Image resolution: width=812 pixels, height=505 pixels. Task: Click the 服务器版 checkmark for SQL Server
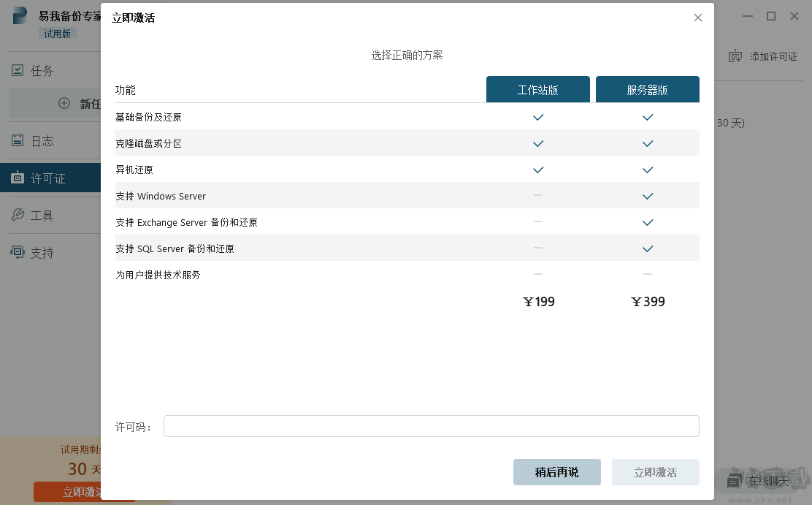[647, 249]
